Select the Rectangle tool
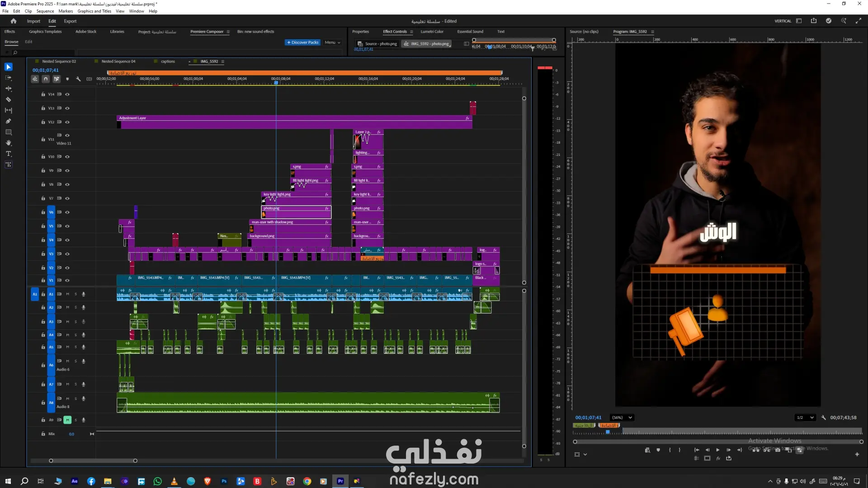The width and height of the screenshot is (868, 488). click(x=9, y=132)
